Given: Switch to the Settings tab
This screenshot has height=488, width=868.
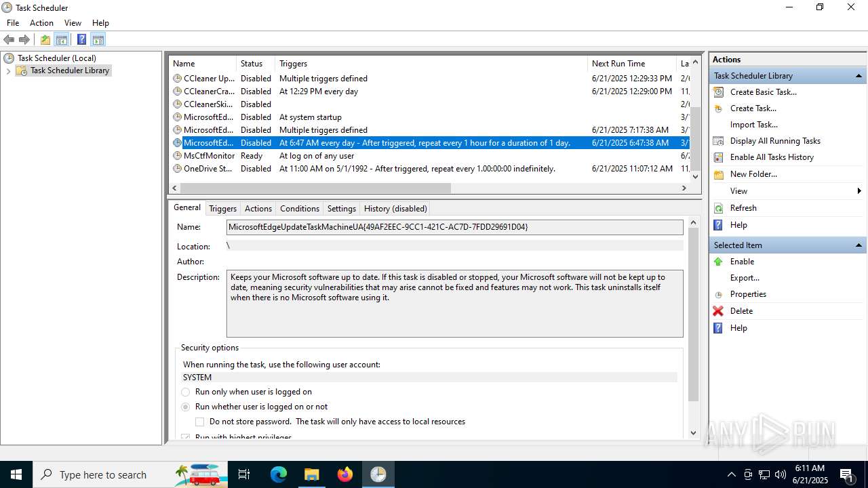Looking at the screenshot, I should coord(342,209).
